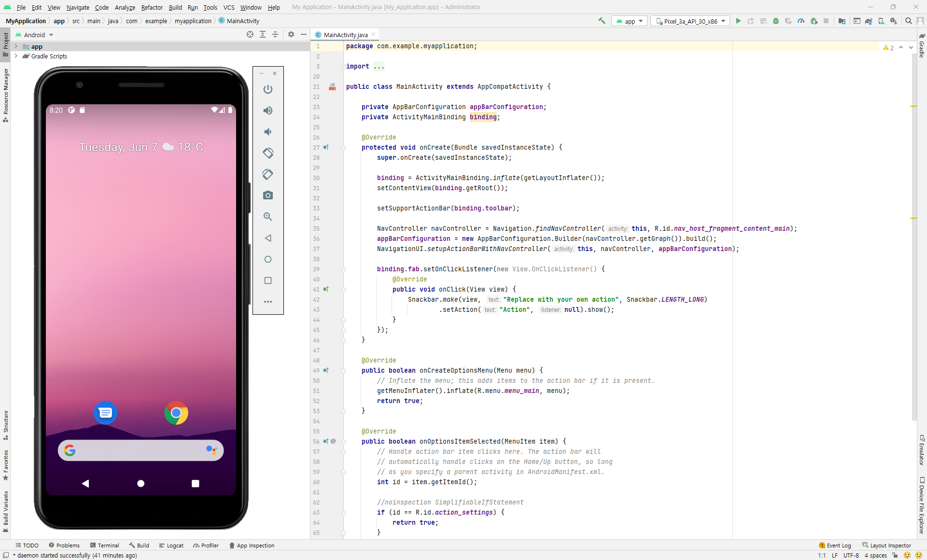Rotate the emulator left icon

coord(268,153)
